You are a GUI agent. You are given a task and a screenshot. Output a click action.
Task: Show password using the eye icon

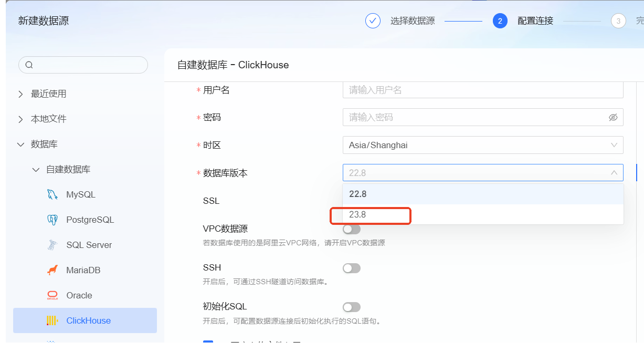click(613, 118)
